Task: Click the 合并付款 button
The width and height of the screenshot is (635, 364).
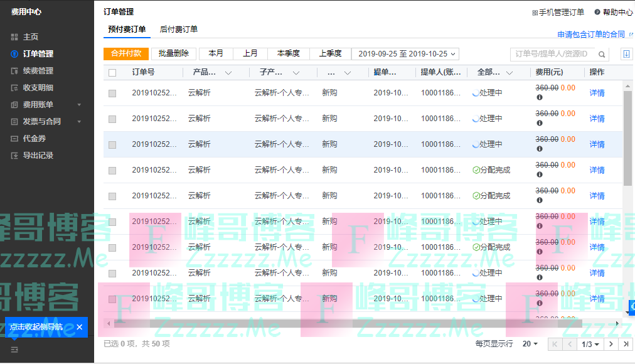Action: click(126, 54)
